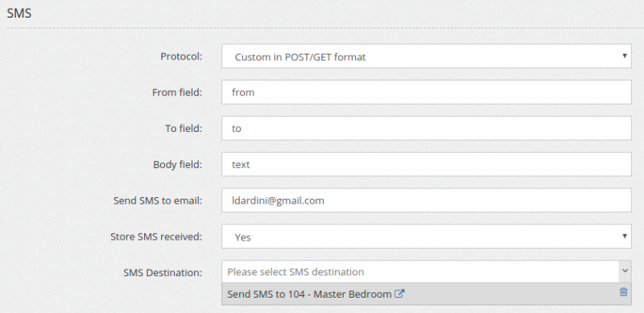Focus the From field input
Viewport: 644px width, 313px height.
[x=427, y=92]
